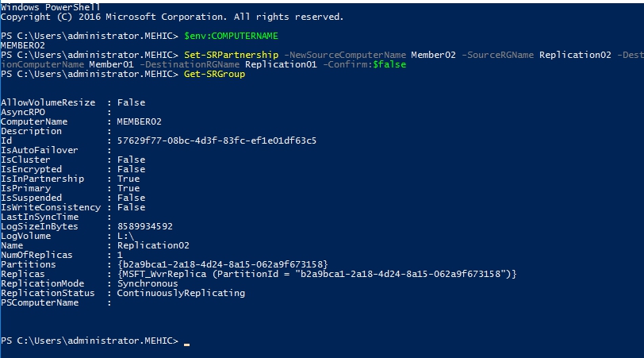644x358 pixels.
Task: Click the LogVolume value L:\
Action: point(127,236)
